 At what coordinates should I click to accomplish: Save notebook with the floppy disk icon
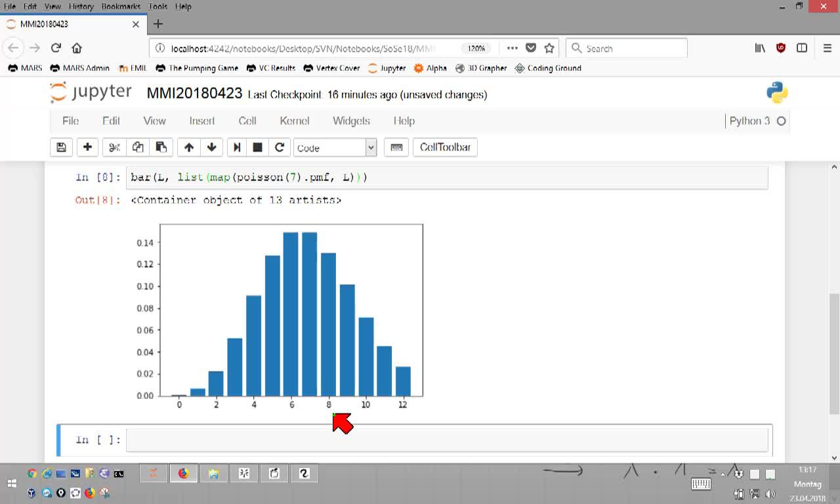pyautogui.click(x=61, y=147)
